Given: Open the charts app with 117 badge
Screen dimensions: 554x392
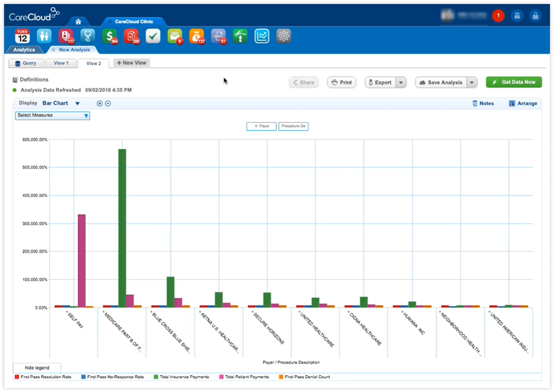Looking at the screenshot, I should (x=66, y=36).
